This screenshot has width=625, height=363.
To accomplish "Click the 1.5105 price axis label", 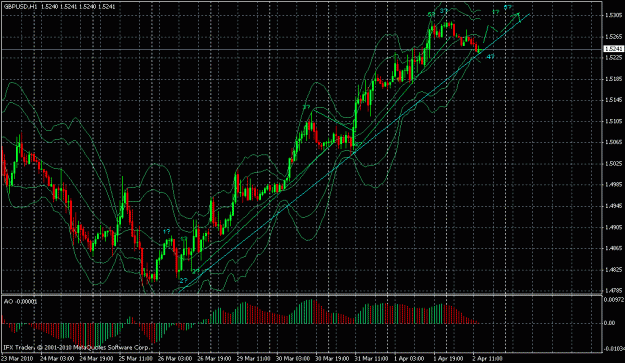I will click(613, 121).
